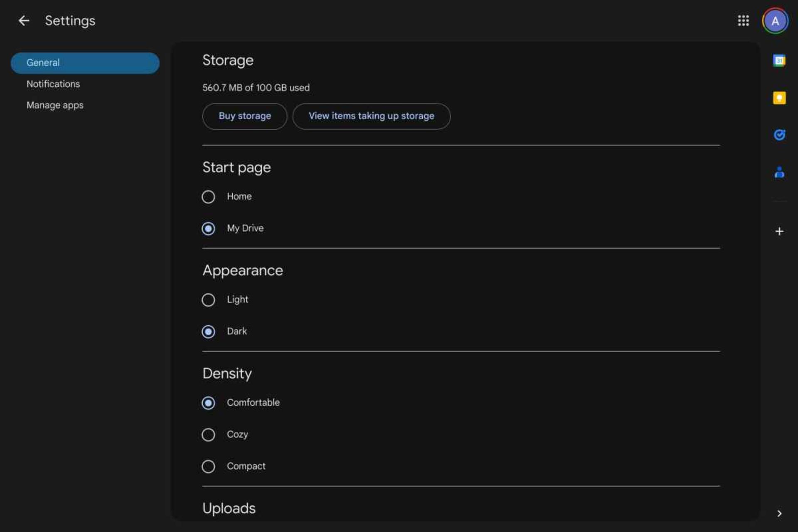Click the Buy storage button
798x532 pixels.
coord(245,116)
